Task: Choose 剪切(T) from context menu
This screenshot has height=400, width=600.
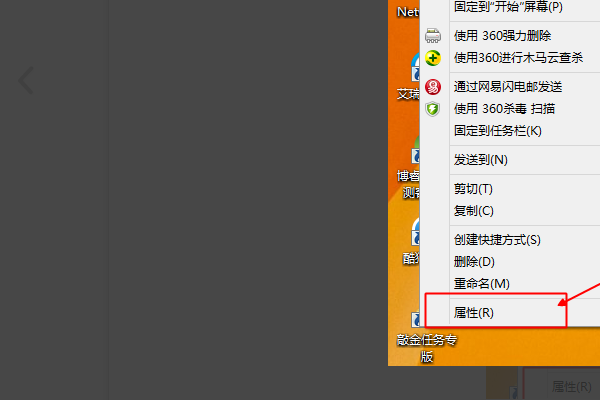Action: pos(473,189)
